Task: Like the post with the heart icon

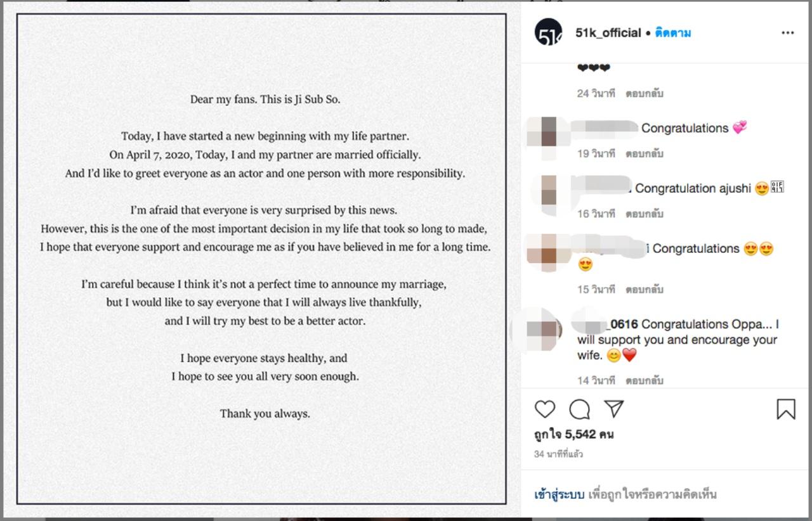Action: (545, 409)
